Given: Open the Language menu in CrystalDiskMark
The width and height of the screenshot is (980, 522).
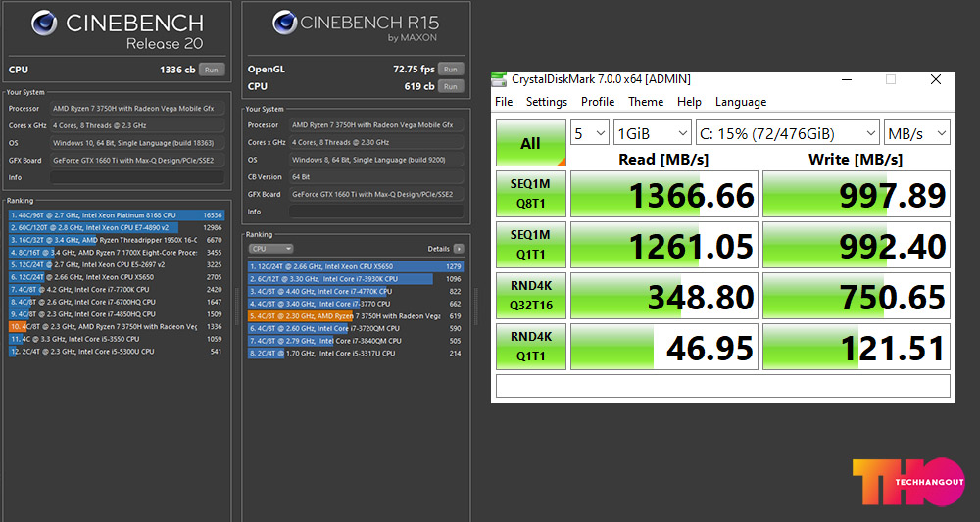Looking at the screenshot, I should tap(741, 102).
